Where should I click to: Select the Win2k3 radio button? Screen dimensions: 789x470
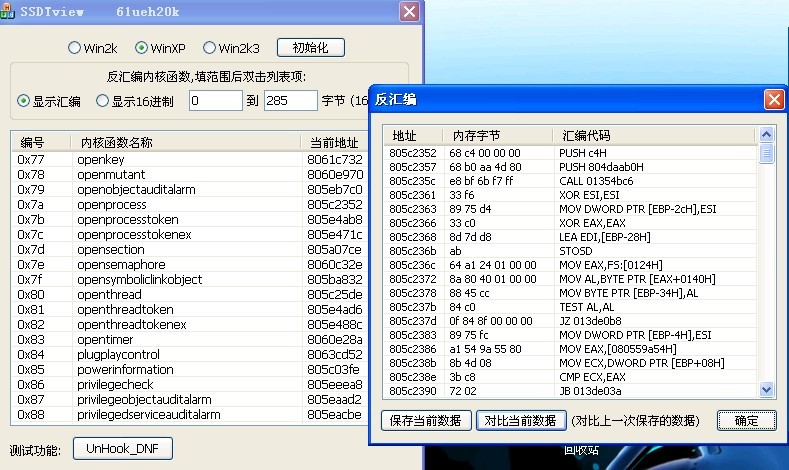click(210, 48)
